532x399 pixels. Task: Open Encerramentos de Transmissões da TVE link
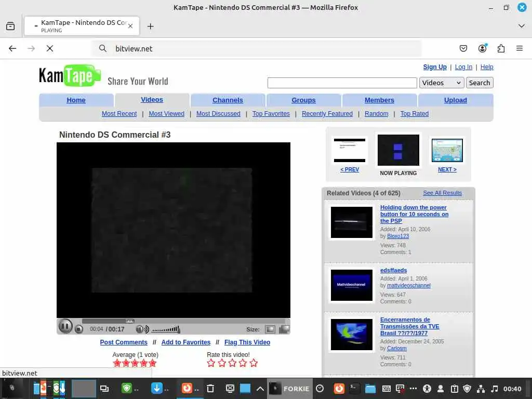tap(409, 326)
